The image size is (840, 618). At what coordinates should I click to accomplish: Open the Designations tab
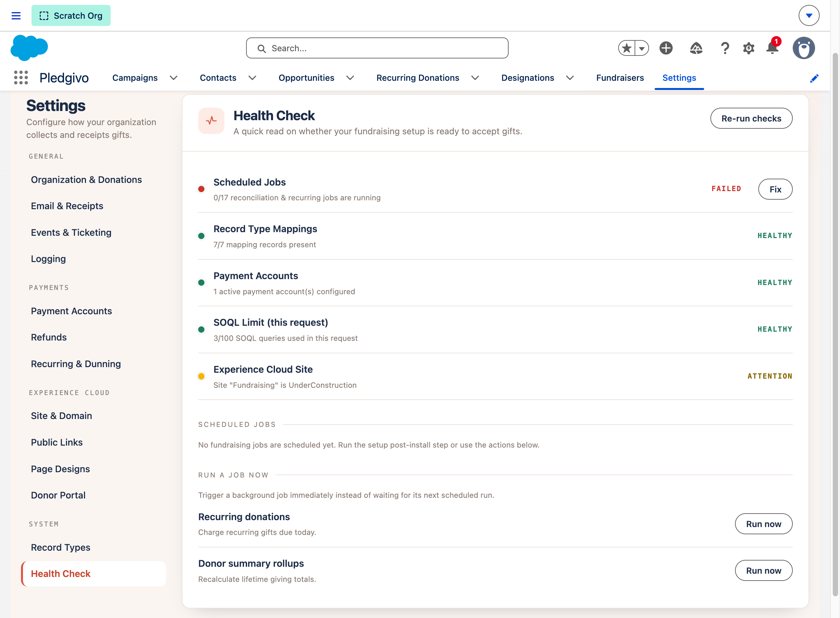528,78
